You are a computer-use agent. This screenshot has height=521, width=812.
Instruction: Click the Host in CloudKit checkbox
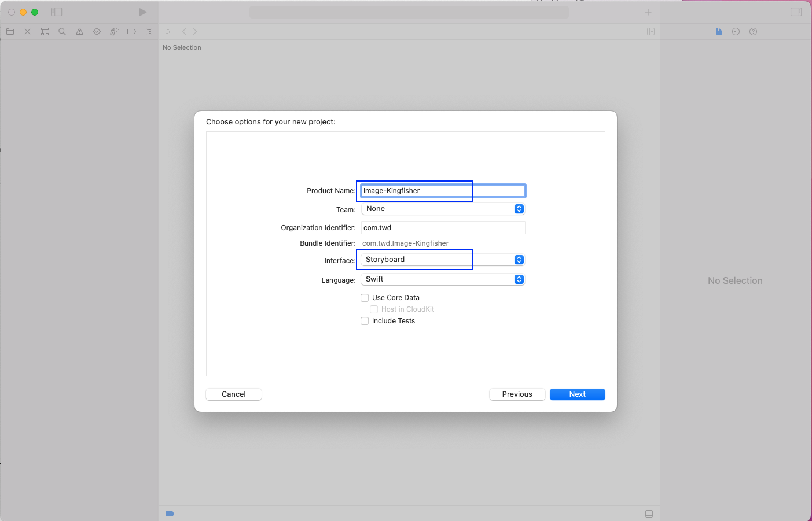pyautogui.click(x=374, y=309)
